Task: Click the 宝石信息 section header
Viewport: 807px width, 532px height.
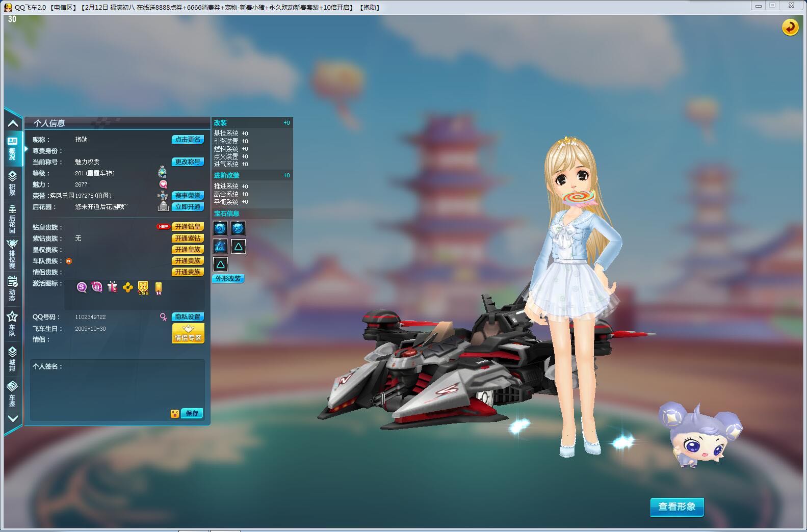Action: coord(252,214)
